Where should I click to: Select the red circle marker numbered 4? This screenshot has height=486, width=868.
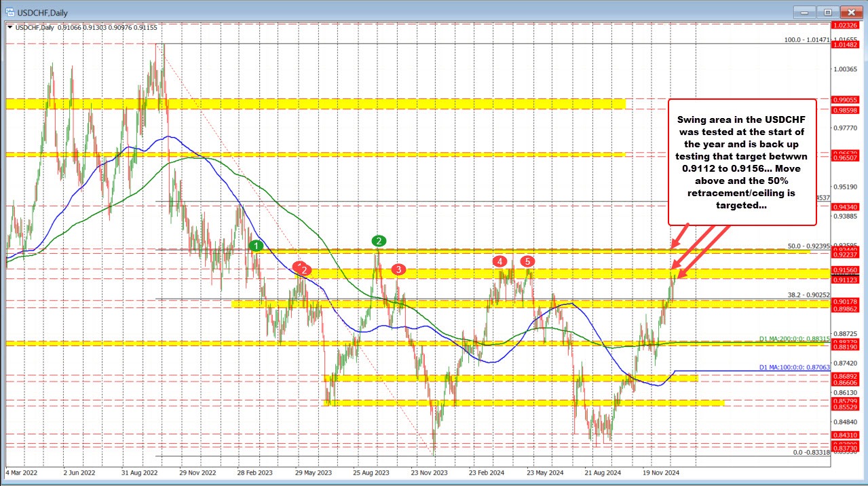(499, 261)
